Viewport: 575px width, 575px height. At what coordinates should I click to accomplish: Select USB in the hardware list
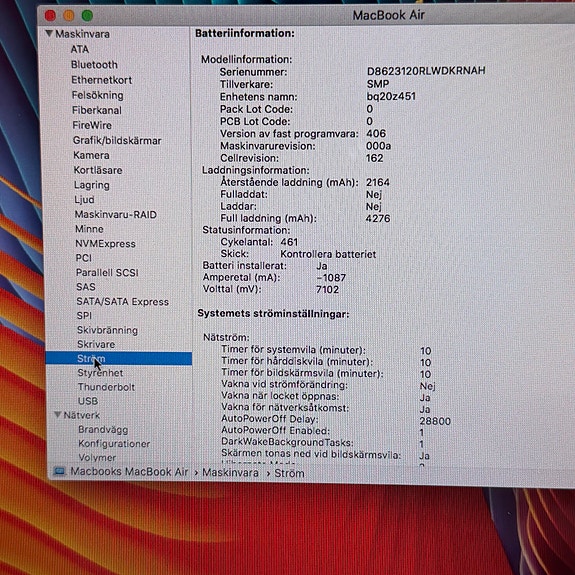pyautogui.click(x=88, y=401)
